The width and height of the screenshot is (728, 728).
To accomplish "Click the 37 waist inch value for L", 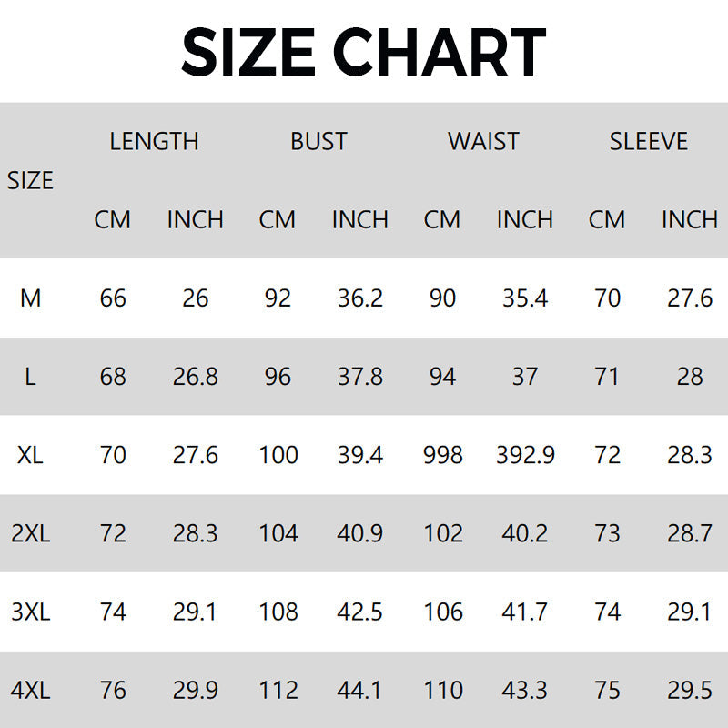I will [x=525, y=376].
